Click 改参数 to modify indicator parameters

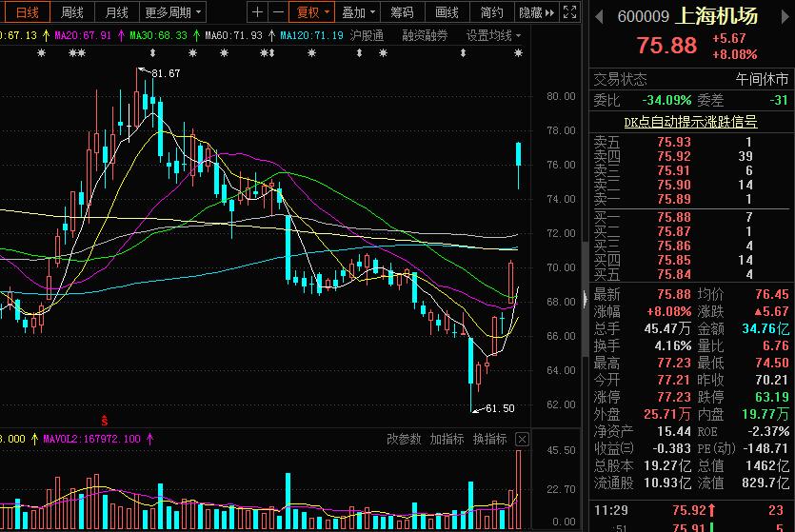pyautogui.click(x=404, y=439)
